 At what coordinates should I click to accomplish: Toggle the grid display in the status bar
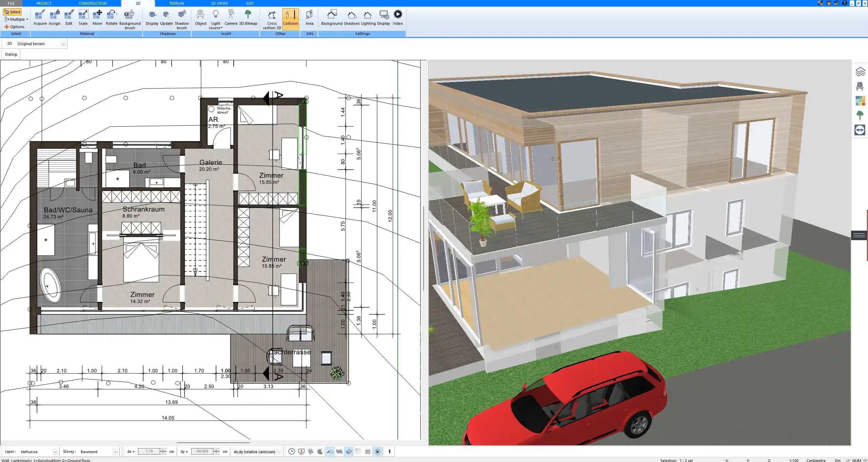(368, 451)
